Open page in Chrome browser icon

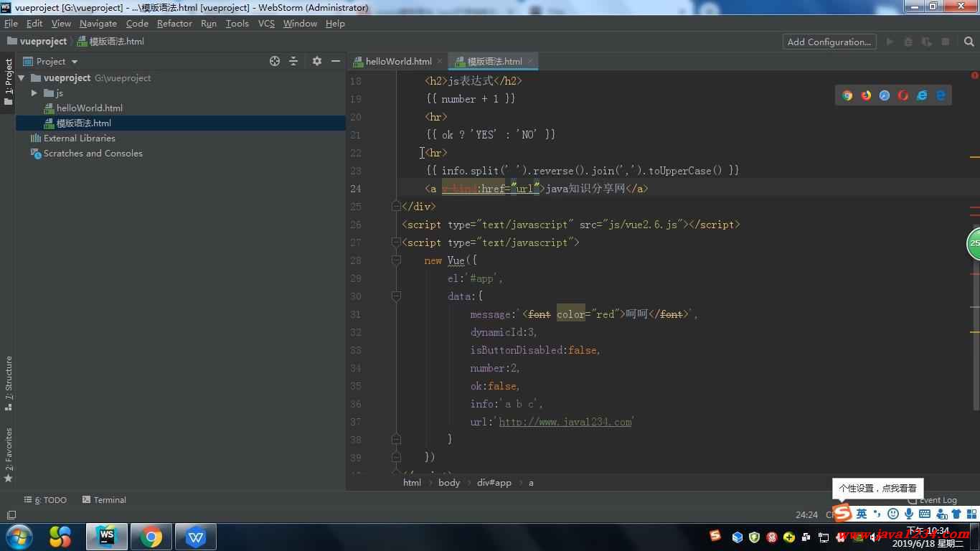pos(847,95)
